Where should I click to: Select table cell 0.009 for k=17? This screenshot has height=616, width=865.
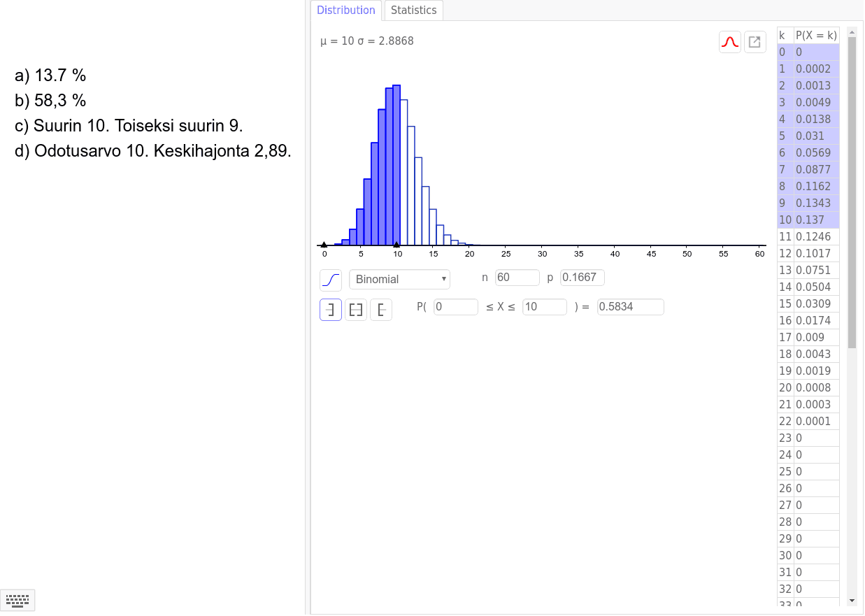point(817,337)
